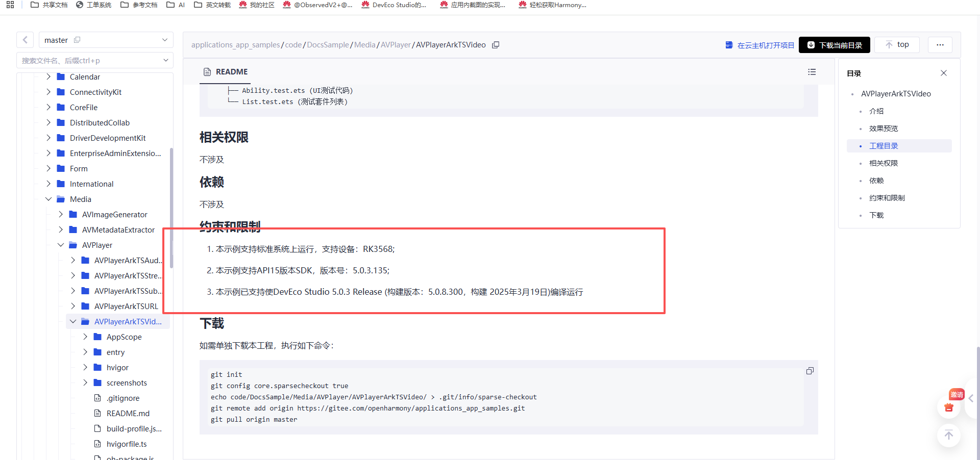Copy the directory path with copy icon

495,45
